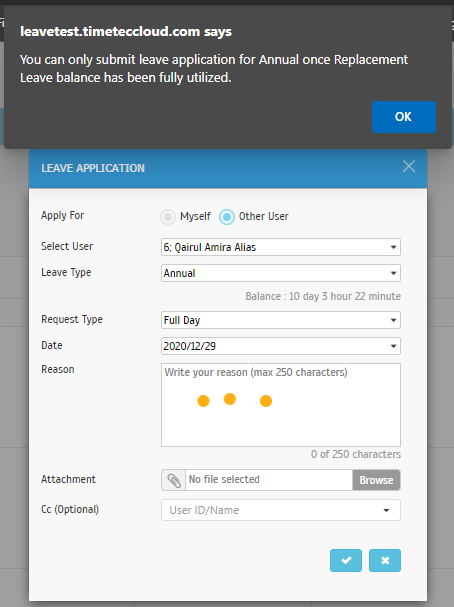Click the Browse button for attachments

376,480
